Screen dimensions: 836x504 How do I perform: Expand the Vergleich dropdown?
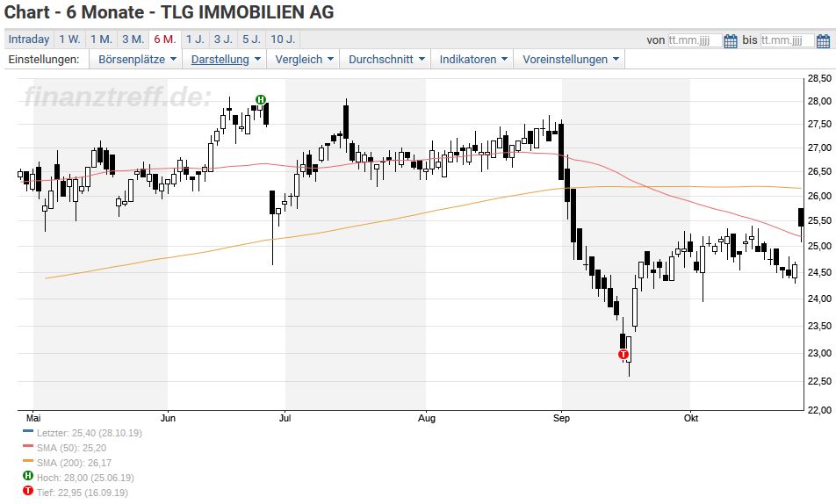click(x=304, y=59)
